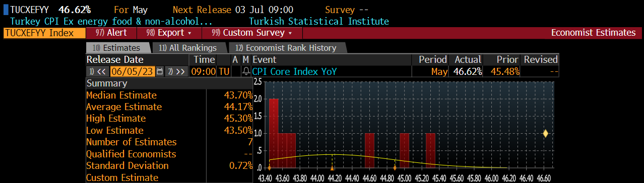Viewport: 644px width, 183px height.
Task: Click the high estimate marker near 44.90 on axis
Action: [x=395, y=167]
